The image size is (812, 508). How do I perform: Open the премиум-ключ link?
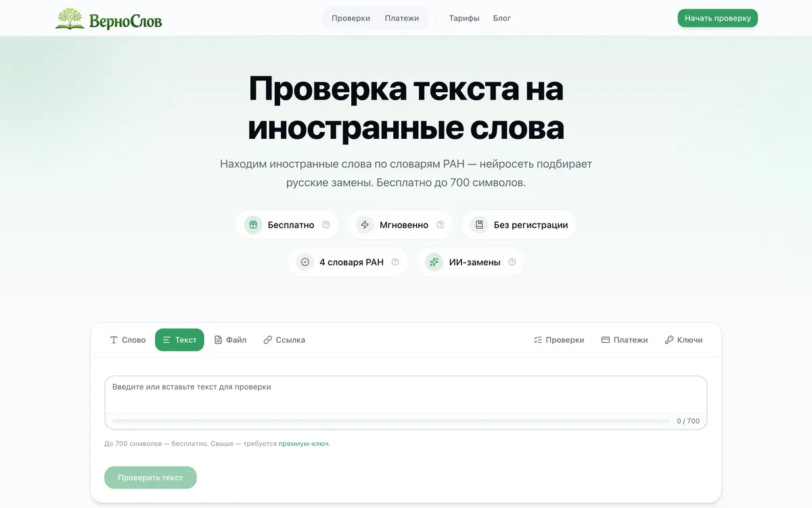(304, 444)
